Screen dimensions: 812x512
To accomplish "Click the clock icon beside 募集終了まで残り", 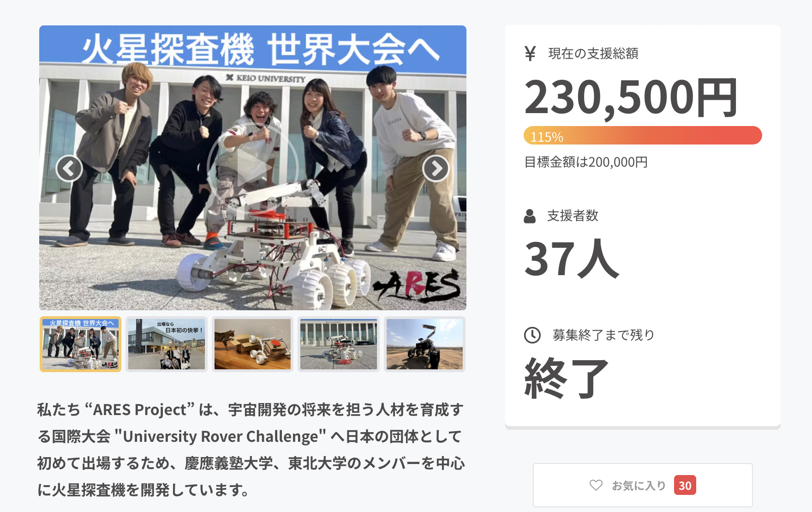I will coord(532,335).
